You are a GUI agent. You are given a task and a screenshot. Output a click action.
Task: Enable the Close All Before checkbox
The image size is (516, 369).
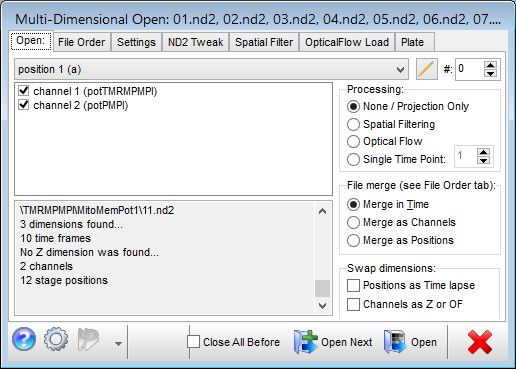tap(193, 342)
